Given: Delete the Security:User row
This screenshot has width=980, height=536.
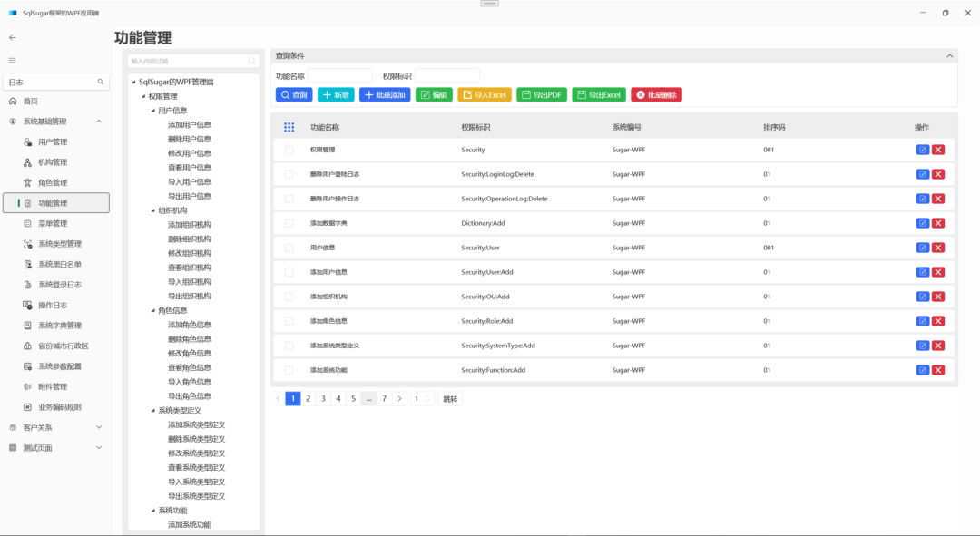Looking at the screenshot, I should click(x=938, y=248).
